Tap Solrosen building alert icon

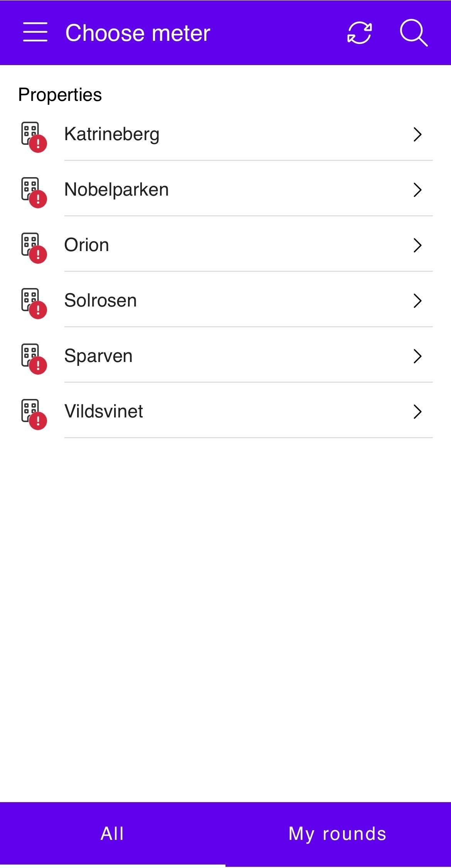tap(34, 303)
